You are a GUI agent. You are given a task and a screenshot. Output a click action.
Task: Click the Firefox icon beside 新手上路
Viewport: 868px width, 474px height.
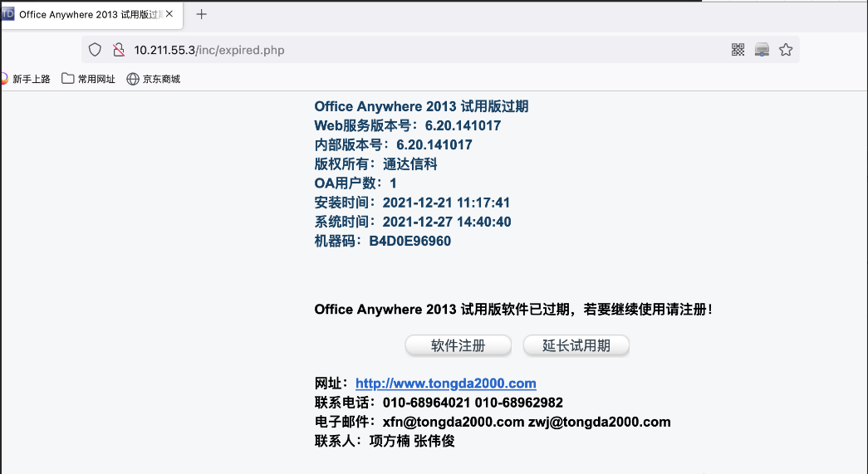tap(4, 79)
